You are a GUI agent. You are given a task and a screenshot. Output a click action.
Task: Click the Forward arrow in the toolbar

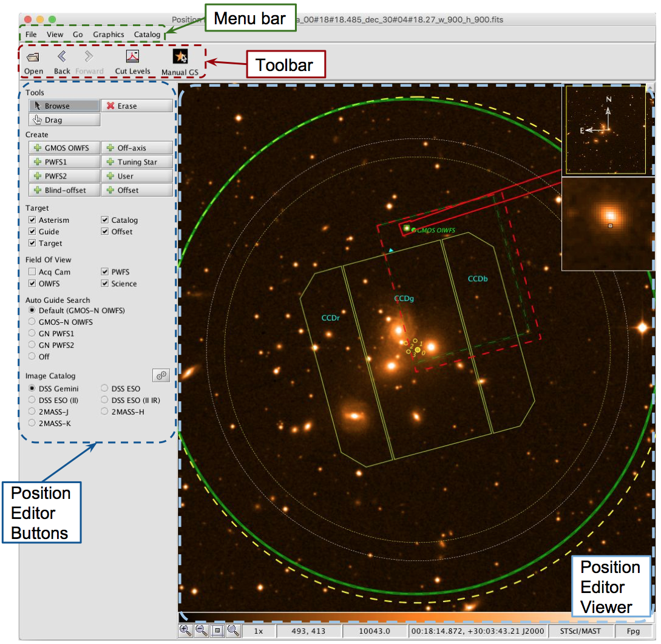[x=89, y=56]
